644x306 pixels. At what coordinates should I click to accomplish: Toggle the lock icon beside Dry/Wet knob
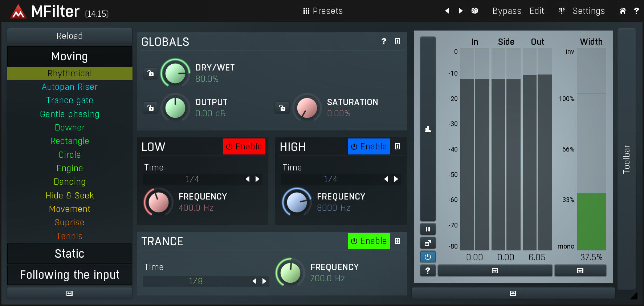[150, 73]
